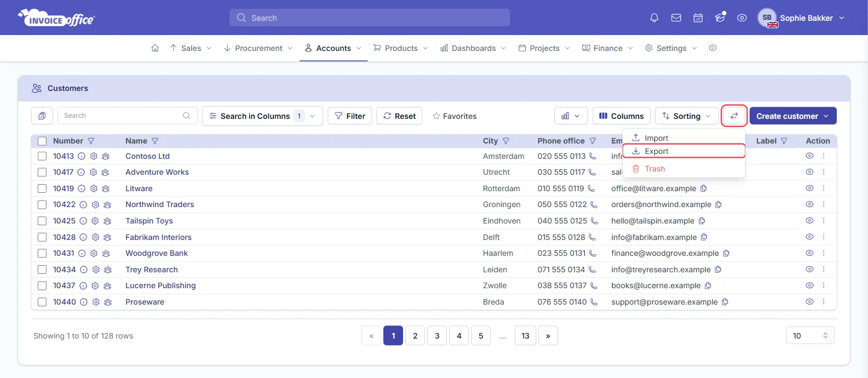This screenshot has height=378, width=868.
Task: Click the eye icon after Settings menu
Action: [712, 48]
